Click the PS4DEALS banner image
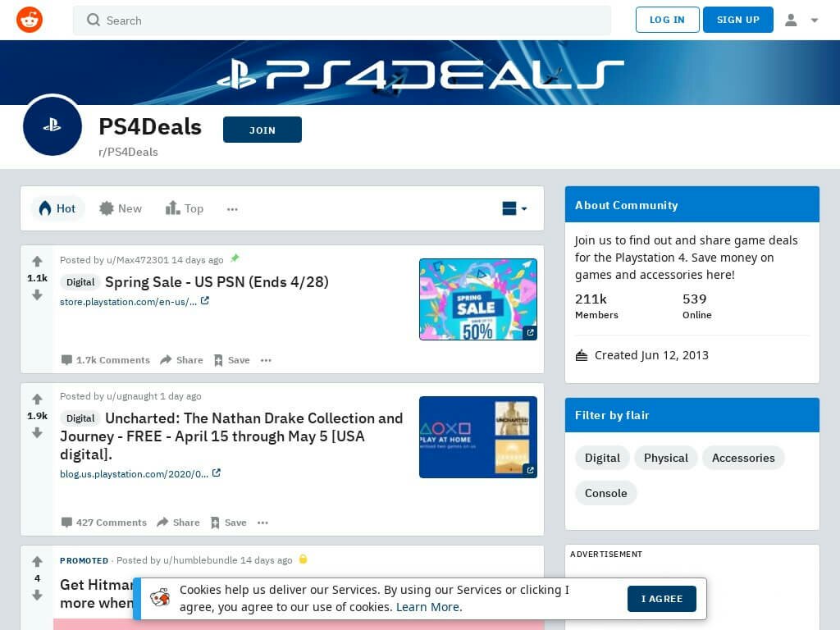The image size is (840, 630). [x=420, y=72]
